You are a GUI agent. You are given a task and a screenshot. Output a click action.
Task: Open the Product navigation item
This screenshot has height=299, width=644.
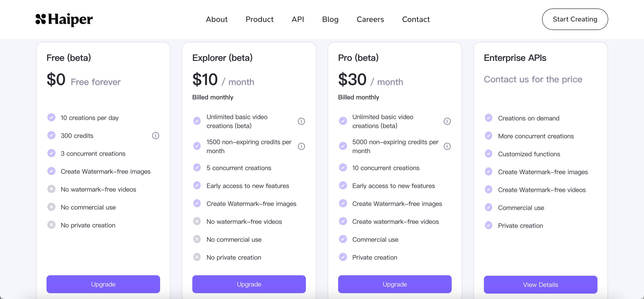tap(259, 19)
